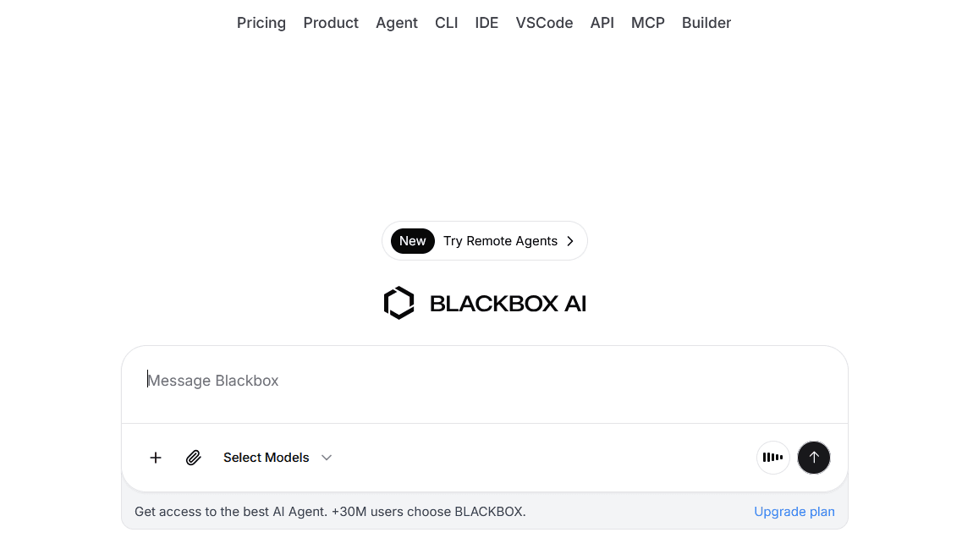Screen dimensions: 973x560
Task: Open the Pricing menu item
Action: tap(261, 23)
